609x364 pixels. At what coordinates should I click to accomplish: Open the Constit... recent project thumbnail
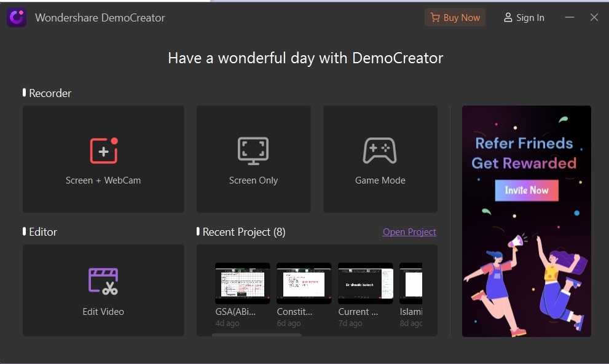click(x=304, y=284)
